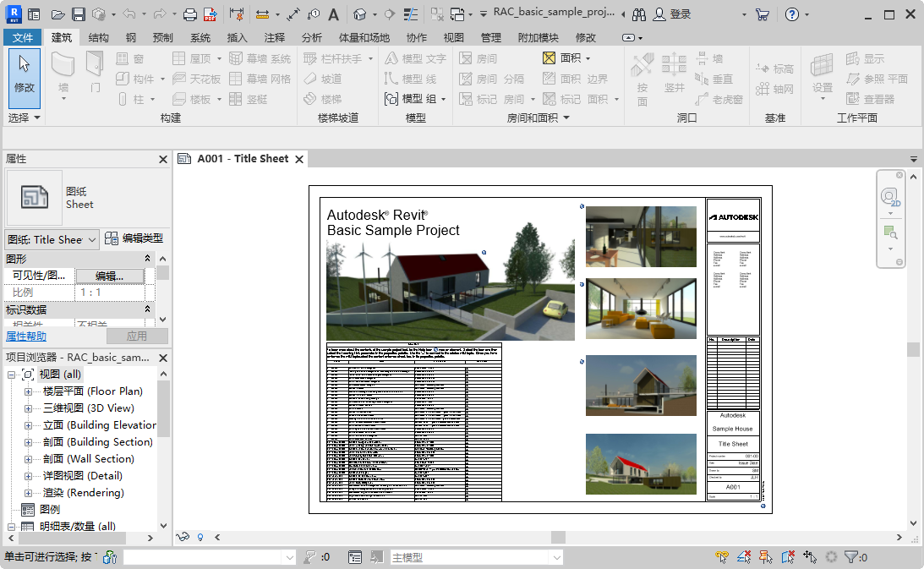
Task: Open the Area (面积) dropdown arrow
Action: pyautogui.click(x=588, y=58)
